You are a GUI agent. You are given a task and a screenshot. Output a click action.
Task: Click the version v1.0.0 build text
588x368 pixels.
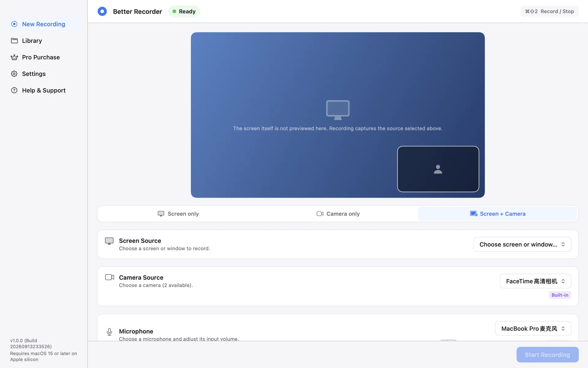[31, 343]
